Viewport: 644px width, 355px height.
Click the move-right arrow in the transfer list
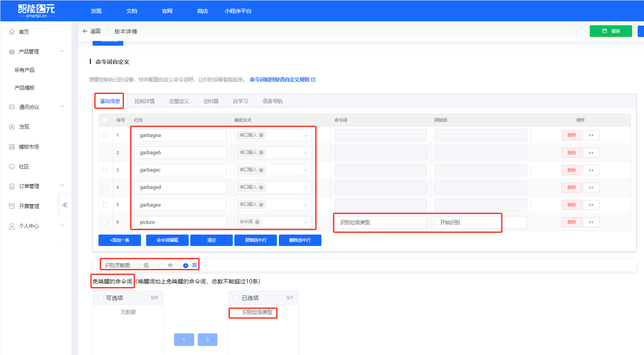click(208, 340)
